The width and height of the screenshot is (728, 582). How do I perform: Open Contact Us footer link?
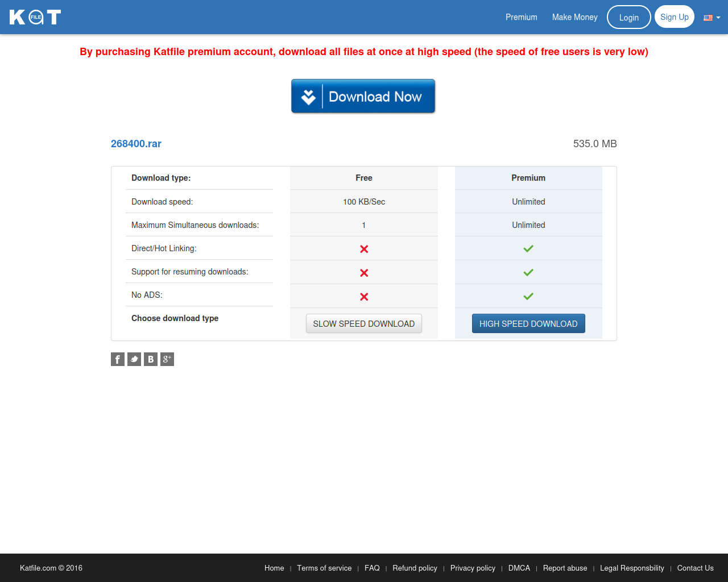coord(695,568)
